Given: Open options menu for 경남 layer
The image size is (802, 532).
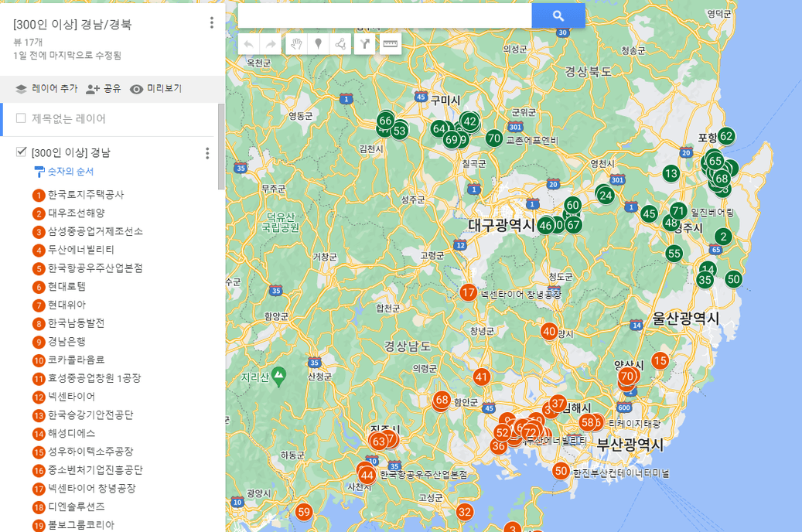Looking at the screenshot, I should tap(207, 153).
